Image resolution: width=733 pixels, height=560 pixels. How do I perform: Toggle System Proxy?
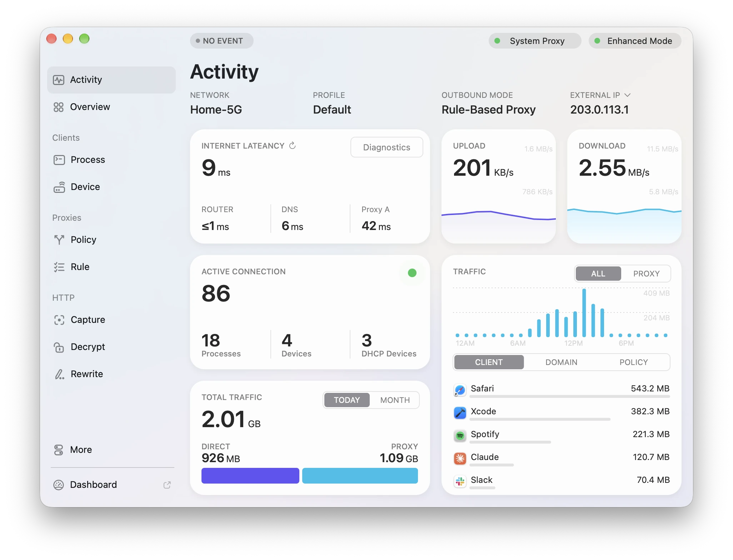pos(535,41)
